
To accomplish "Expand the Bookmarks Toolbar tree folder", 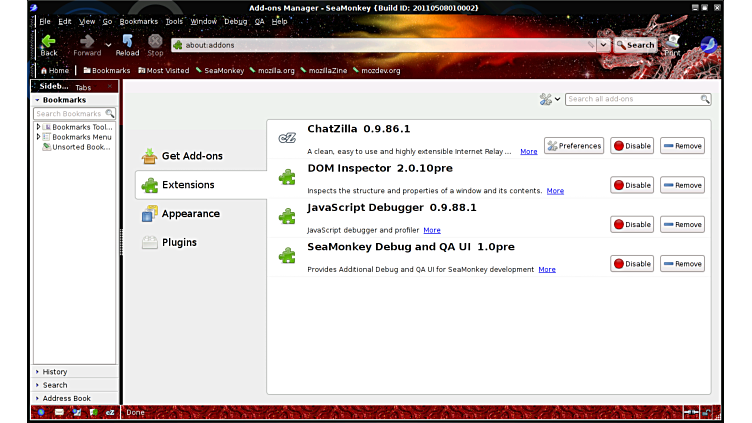I will coord(38,127).
